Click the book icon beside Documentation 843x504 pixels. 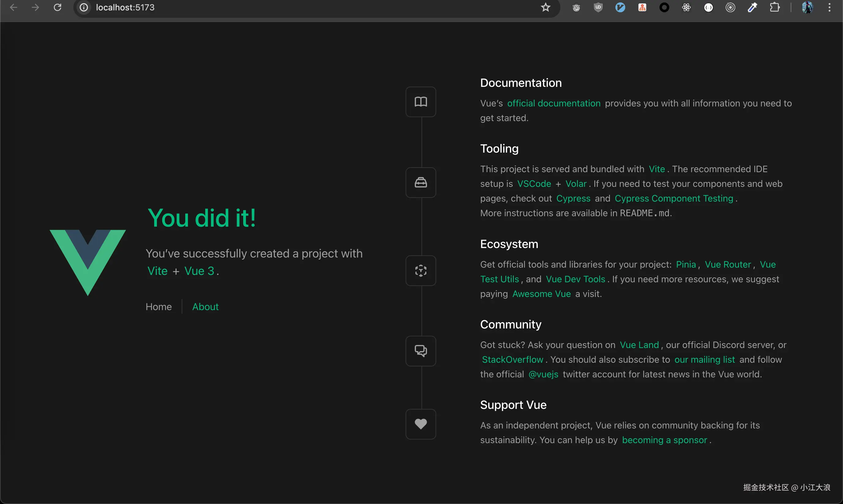(421, 102)
